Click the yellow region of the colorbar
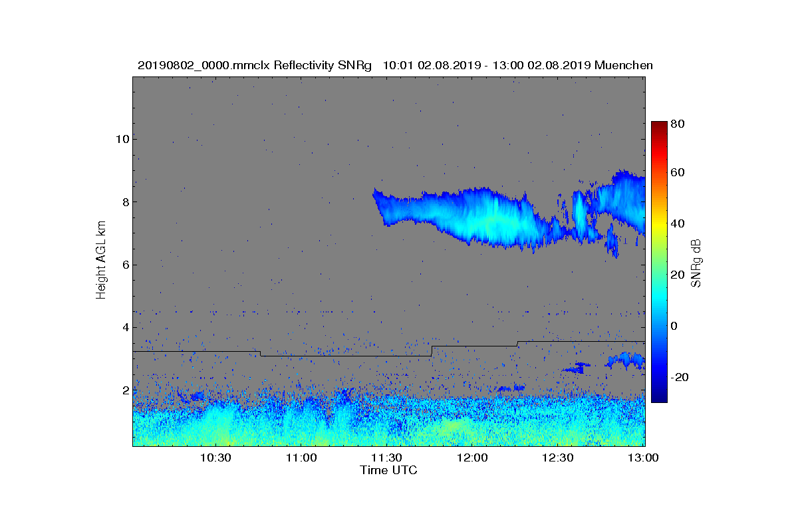 point(659,226)
